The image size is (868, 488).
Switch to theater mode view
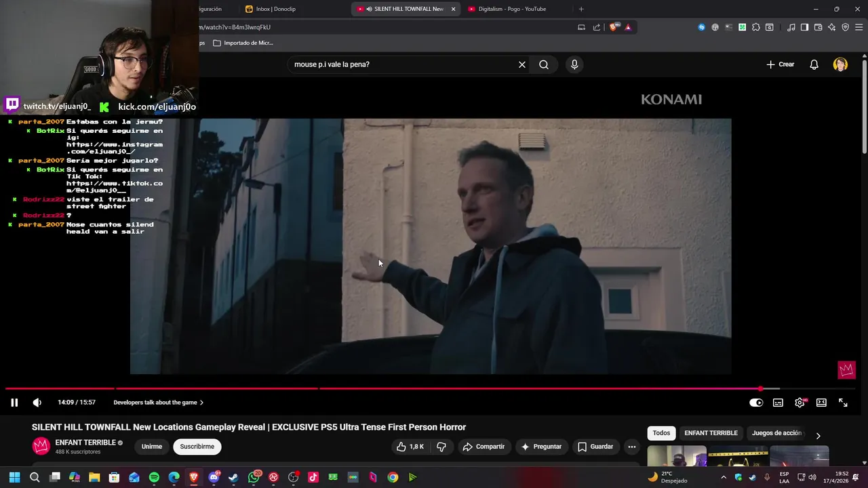(x=821, y=403)
